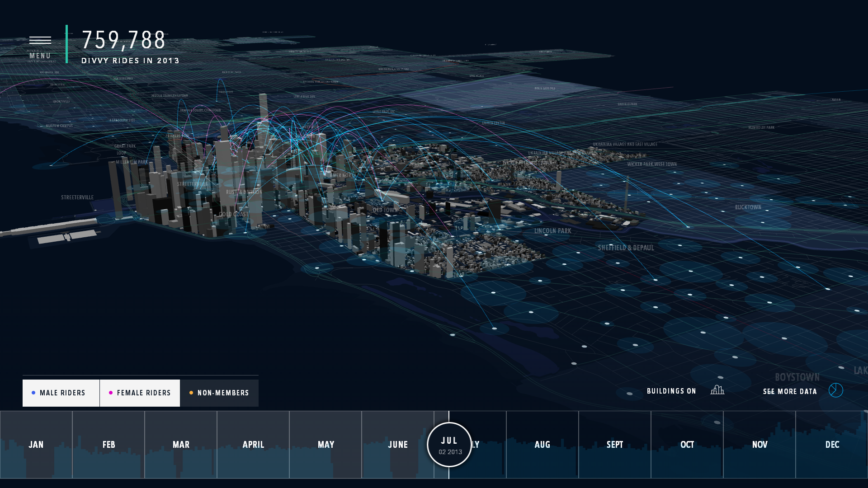The image size is (868, 488).
Task: Open See More Data link
Action: coord(790,392)
